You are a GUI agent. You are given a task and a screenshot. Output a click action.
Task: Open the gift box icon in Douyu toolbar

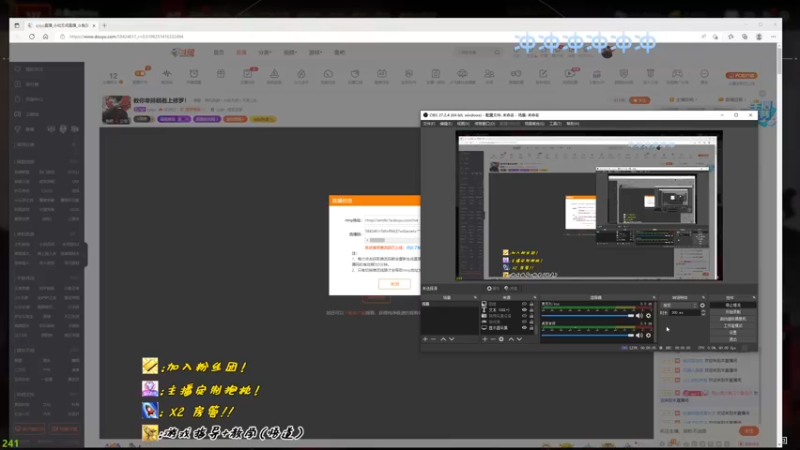[x=220, y=74]
